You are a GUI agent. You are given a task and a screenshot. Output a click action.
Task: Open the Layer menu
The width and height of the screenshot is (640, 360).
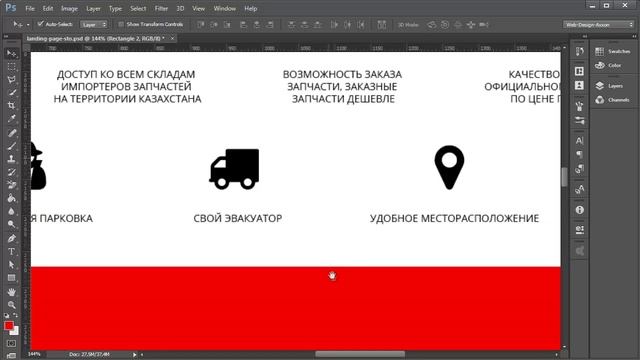93,8
